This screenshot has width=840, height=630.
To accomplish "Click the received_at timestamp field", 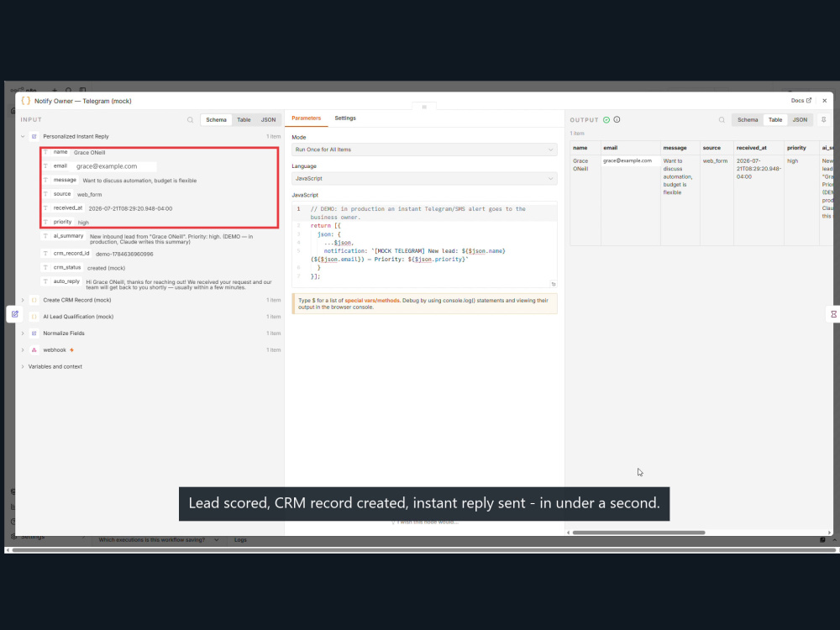I will click(x=108, y=208).
